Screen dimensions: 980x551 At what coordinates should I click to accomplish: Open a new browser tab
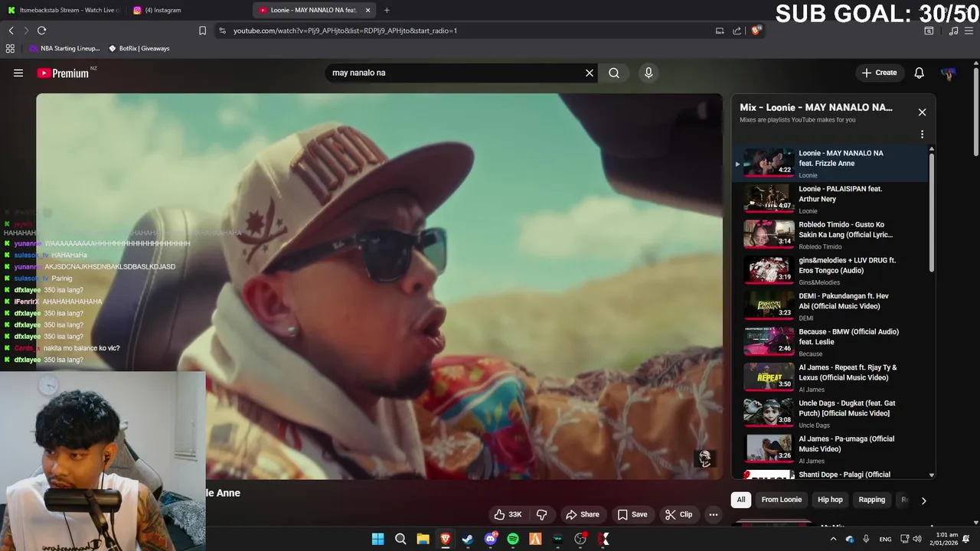387,10
